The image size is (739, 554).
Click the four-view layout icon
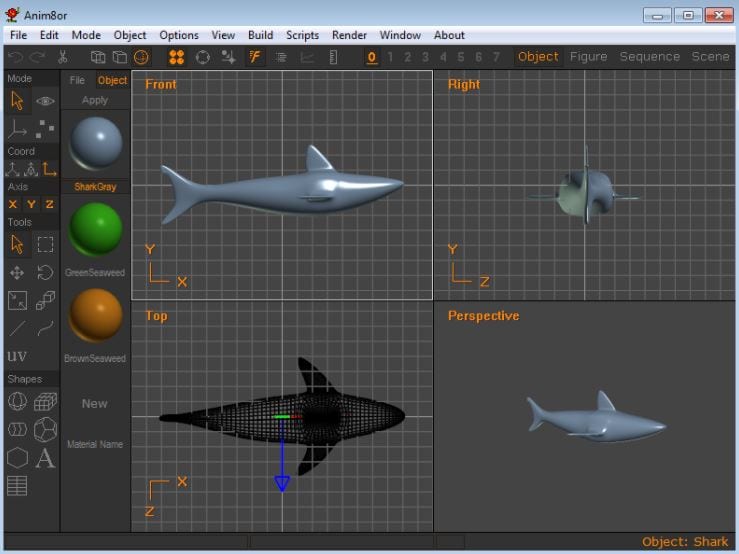click(x=176, y=57)
